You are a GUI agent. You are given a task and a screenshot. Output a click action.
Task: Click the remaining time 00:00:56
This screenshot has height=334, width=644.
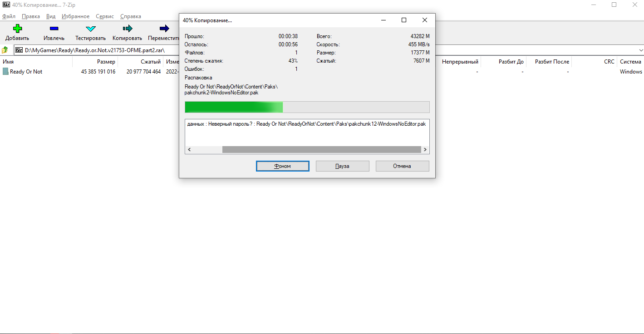[288, 44]
